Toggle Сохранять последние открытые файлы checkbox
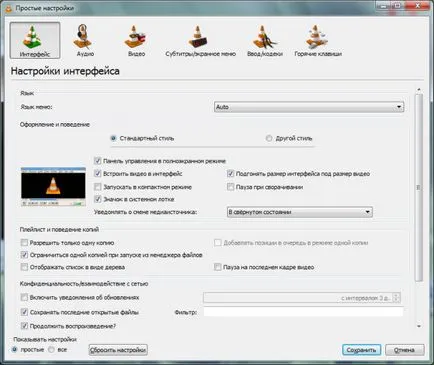The image size is (434, 365). click(24, 312)
